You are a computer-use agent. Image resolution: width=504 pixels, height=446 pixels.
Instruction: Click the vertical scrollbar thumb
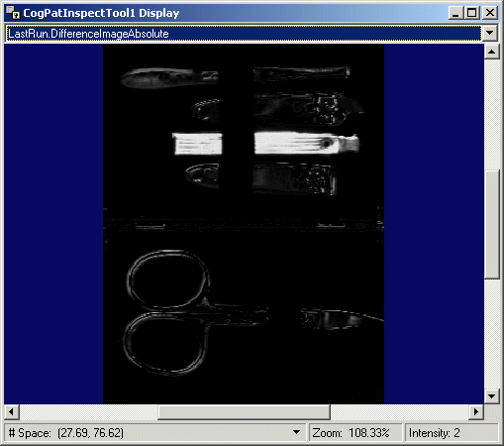coord(491,225)
